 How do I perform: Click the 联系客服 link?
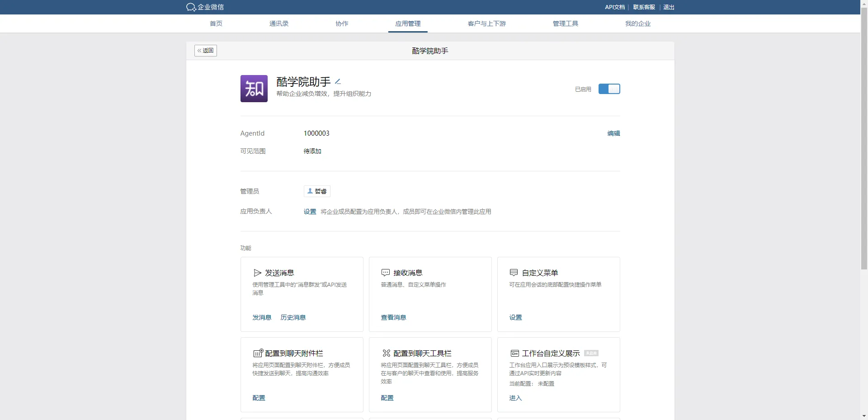(644, 7)
